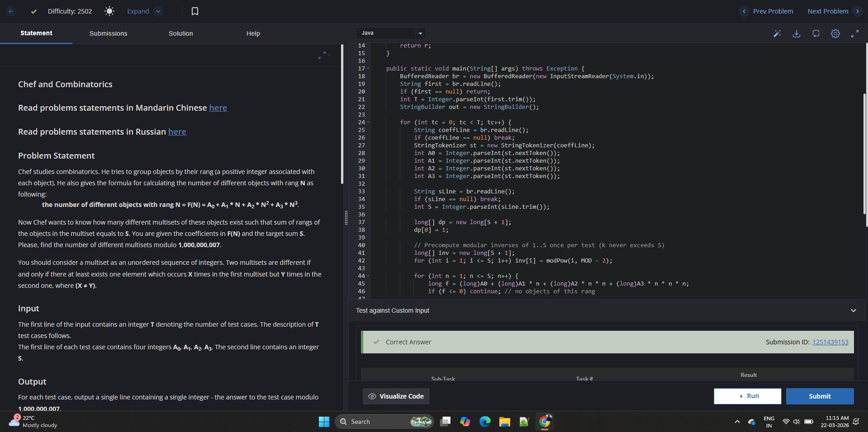Download the code using download icon

[x=797, y=33]
